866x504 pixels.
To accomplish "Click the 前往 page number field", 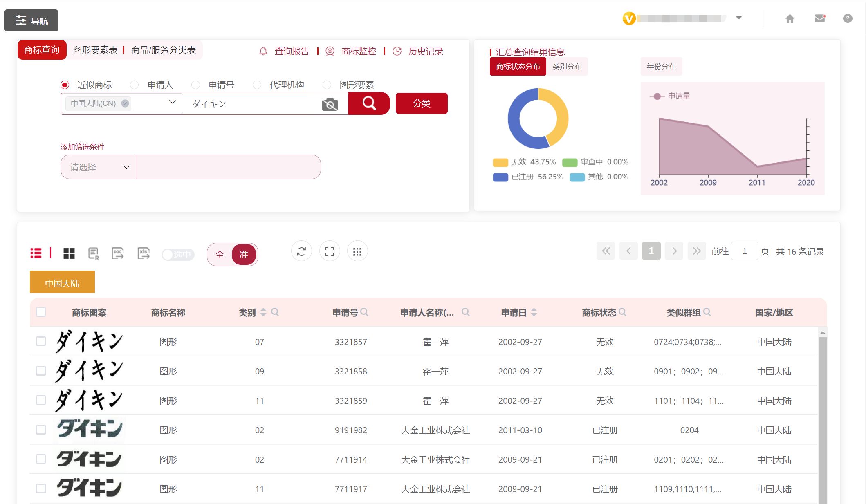I will (745, 251).
